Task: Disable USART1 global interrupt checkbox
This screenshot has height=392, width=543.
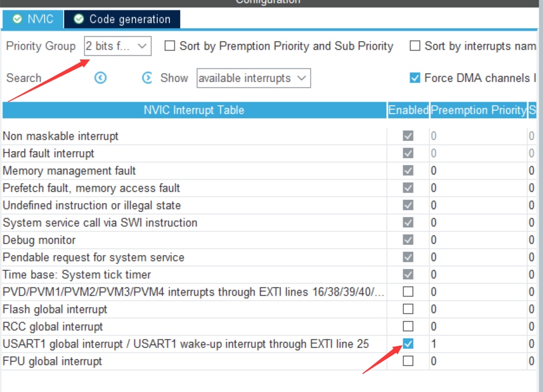Action: tap(408, 344)
